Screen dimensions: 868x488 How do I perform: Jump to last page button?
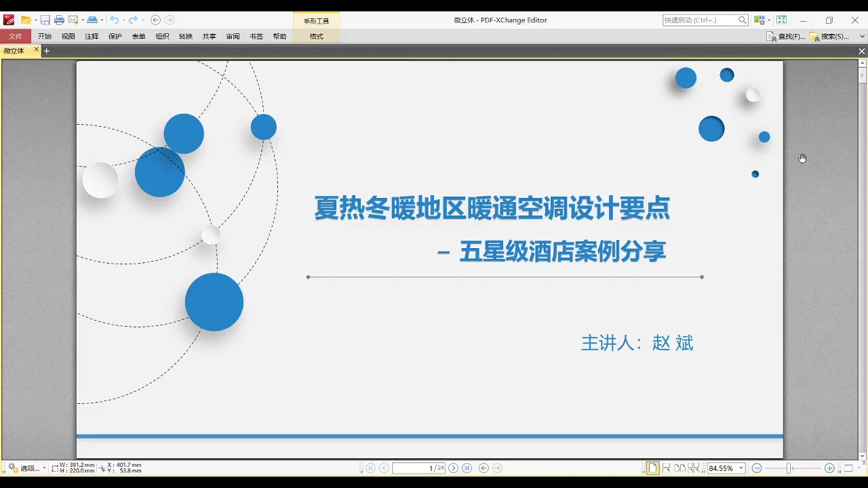click(467, 468)
